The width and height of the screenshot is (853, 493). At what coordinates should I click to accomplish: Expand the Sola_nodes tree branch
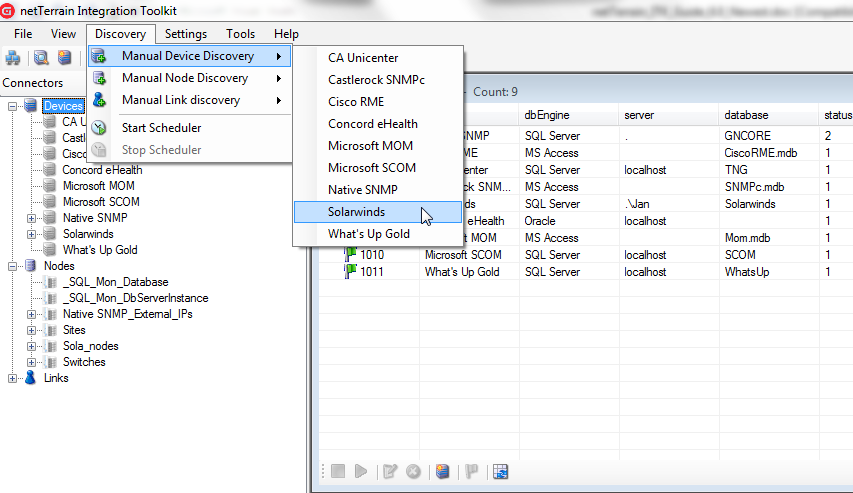pos(32,346)
